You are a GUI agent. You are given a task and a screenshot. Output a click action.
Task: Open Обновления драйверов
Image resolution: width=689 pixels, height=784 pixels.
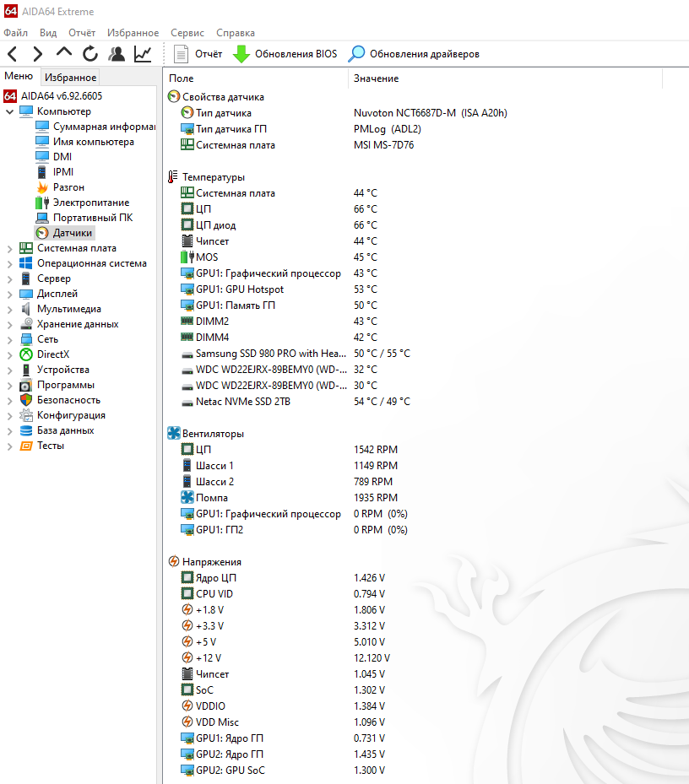pyautogui.click(x=414, y=54)
